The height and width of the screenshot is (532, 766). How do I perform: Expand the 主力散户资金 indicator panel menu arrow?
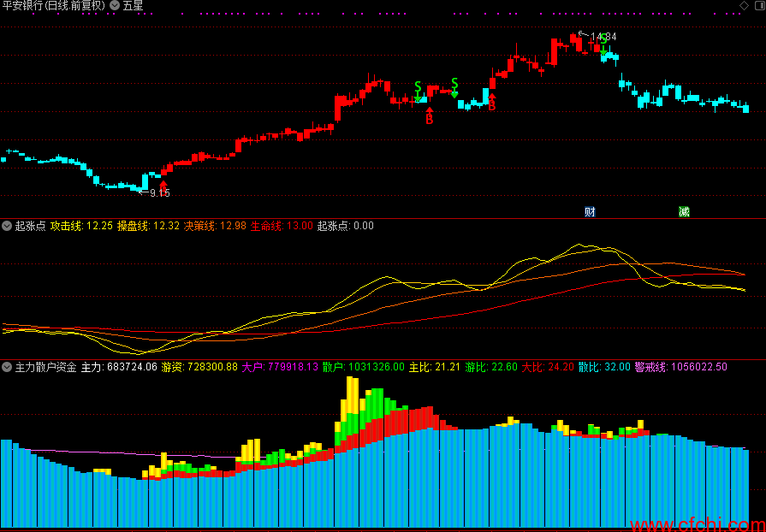(7, 367)
